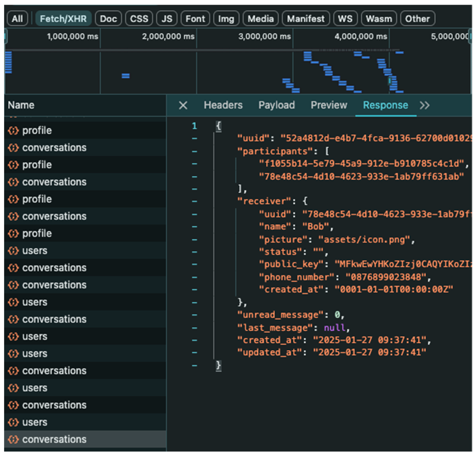
Task: Collapse the JSON root object brace
Action: pos(218,126)
